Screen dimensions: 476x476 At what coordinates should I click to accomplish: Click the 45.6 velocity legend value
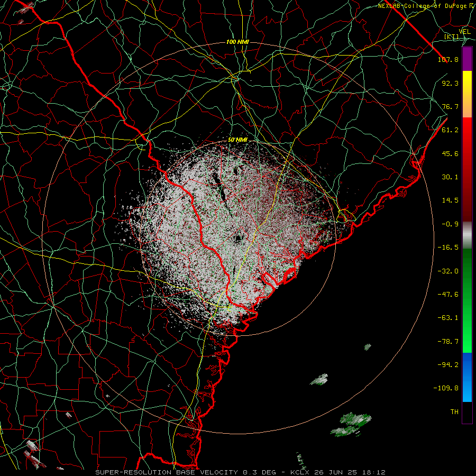[450, 153]
